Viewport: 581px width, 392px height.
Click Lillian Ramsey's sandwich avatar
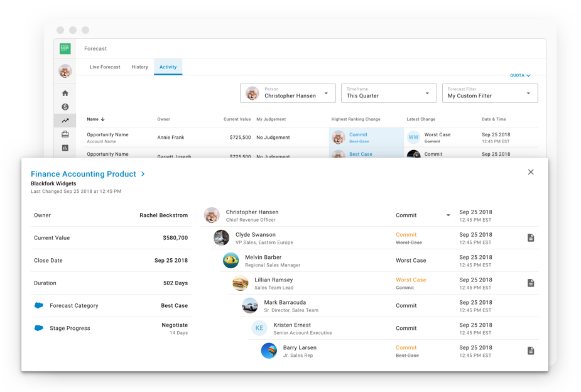(240, 283)
